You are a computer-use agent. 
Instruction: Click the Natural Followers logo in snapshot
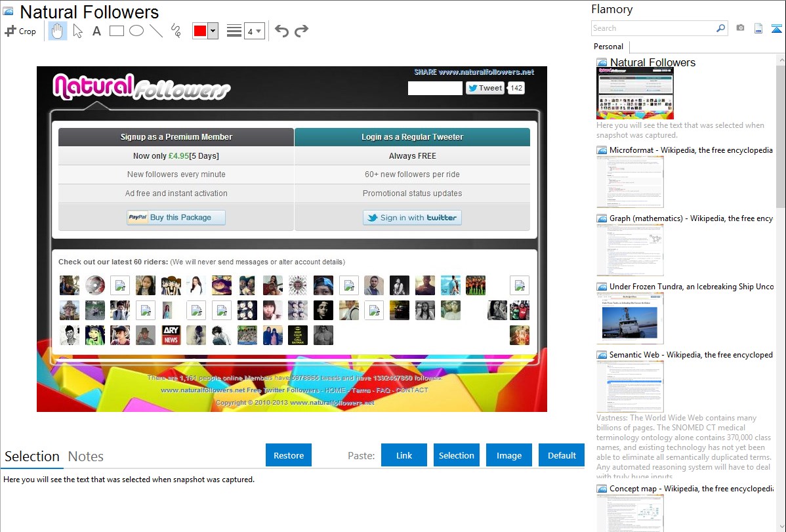141,87
